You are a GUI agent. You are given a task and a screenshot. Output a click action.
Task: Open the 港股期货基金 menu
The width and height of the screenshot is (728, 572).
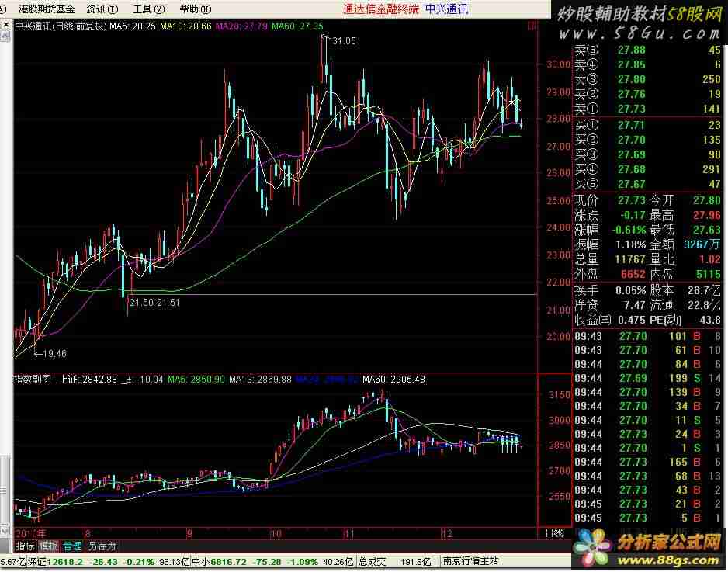coord(47,9)
